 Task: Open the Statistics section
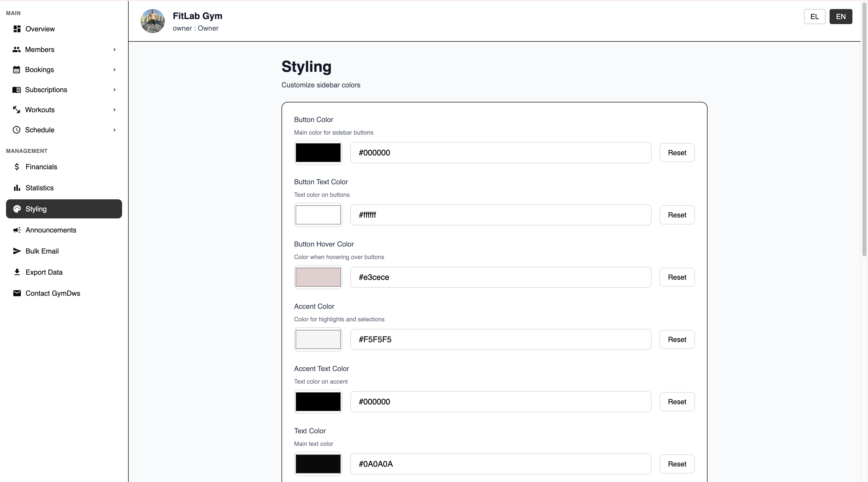point(64,188)
